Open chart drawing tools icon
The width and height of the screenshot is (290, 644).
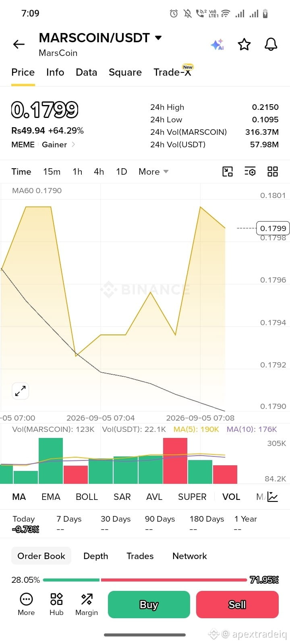click(x=228, y=172)
